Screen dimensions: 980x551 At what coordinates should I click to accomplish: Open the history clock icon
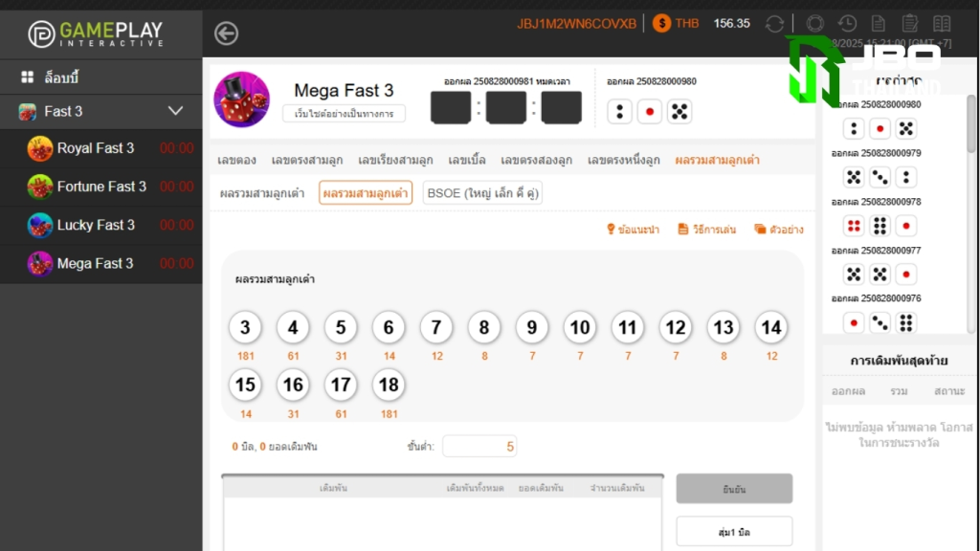click(x=848, y=24)
